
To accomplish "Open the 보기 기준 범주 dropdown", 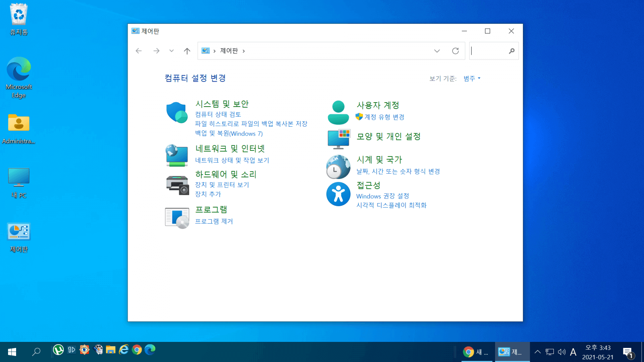I will pos(472,78).
